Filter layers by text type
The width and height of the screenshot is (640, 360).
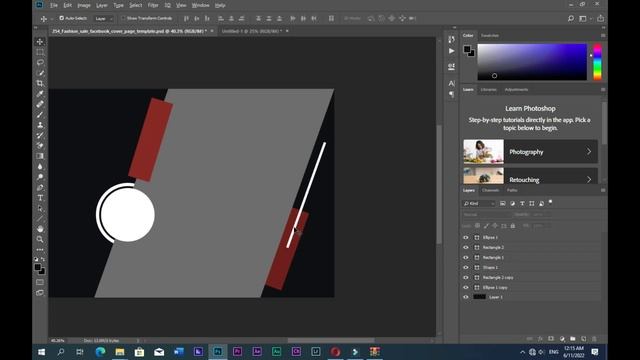point(522,203)
